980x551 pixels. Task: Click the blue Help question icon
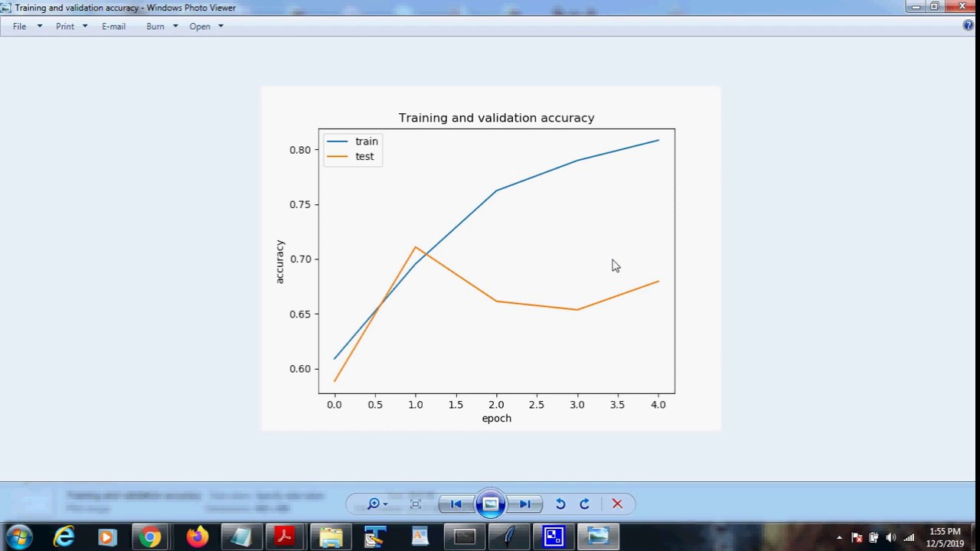(x=969, y=25)
